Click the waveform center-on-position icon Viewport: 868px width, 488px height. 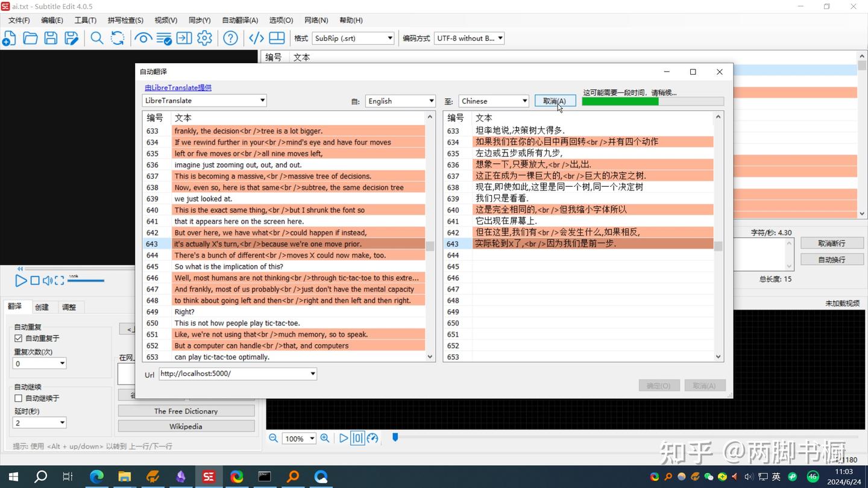tap(357, 439)
